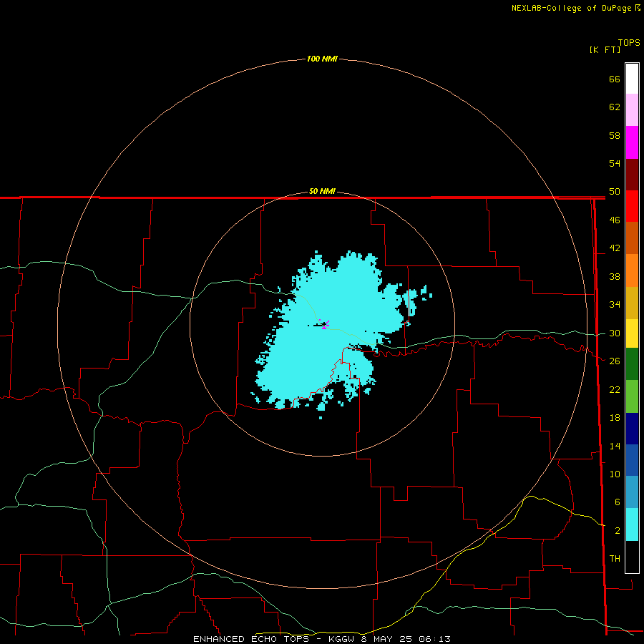Click the legend value "26"
The width and height of the screenshot is (644, 644).
pyautogui.click(x=615, y=361)
